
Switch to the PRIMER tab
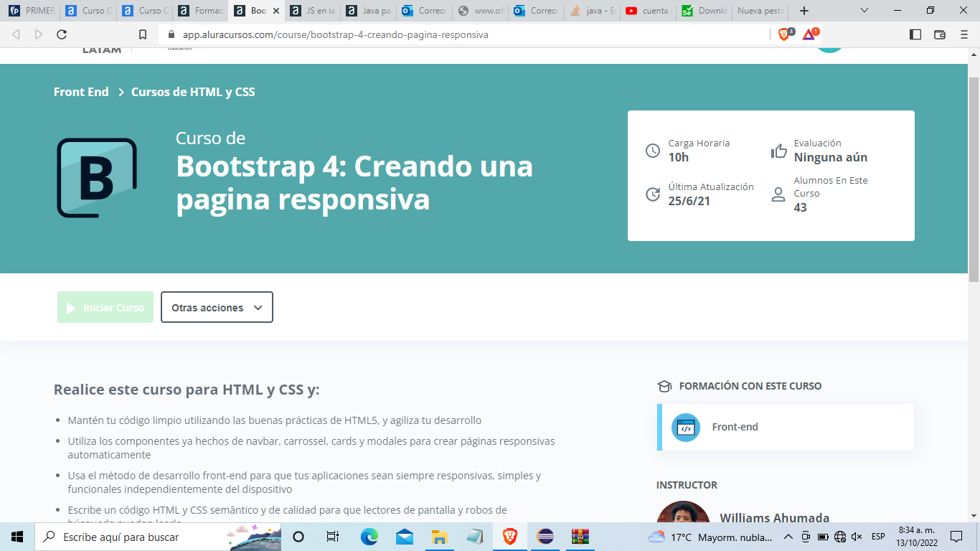tap(31, 11)
